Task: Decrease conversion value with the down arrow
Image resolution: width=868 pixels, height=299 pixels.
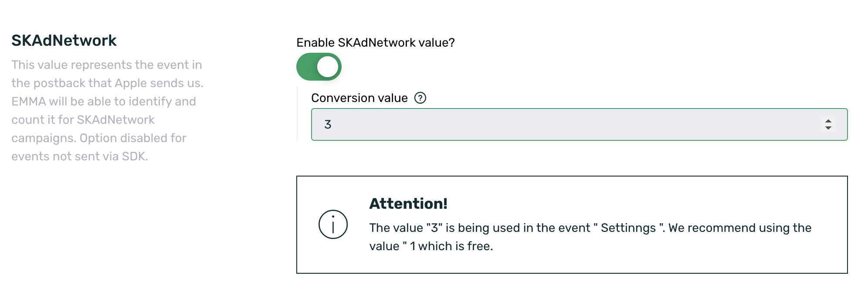Action: 828,128
